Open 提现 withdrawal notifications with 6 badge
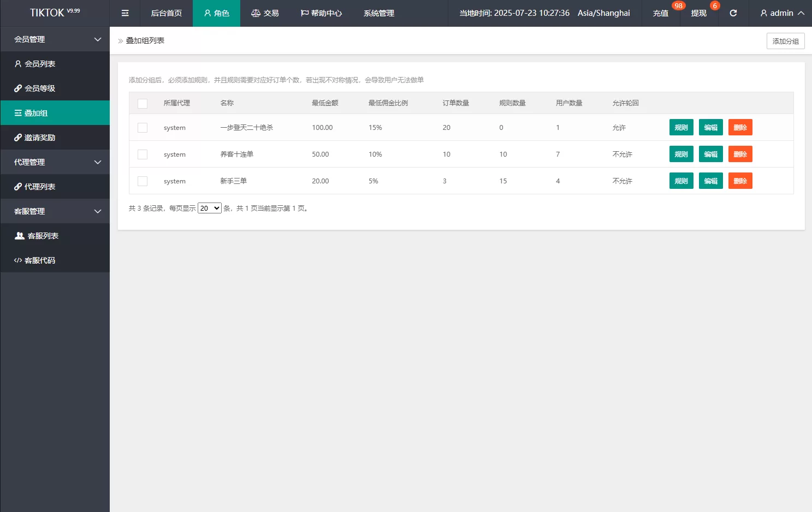812x512 pixels. [x=698, y=13]
